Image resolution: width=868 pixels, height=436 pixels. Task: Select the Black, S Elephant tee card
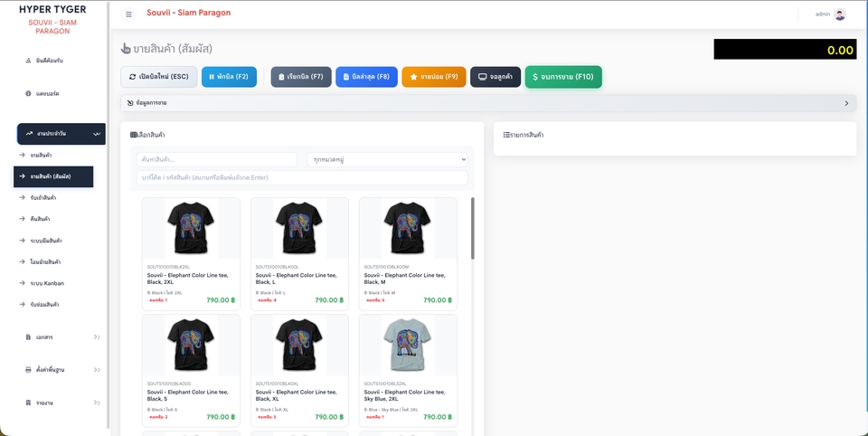click(x=191, y=371)
